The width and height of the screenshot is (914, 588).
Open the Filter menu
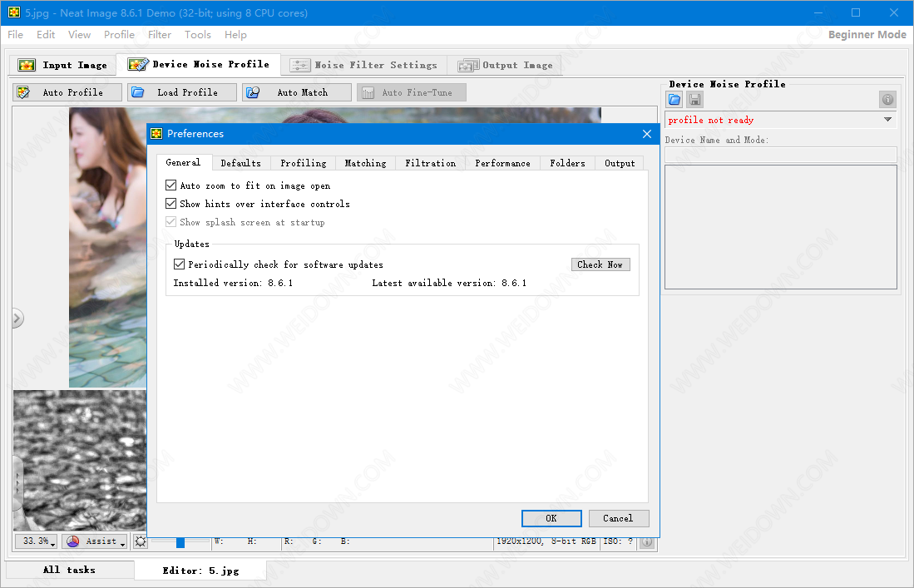pos(159,34)
